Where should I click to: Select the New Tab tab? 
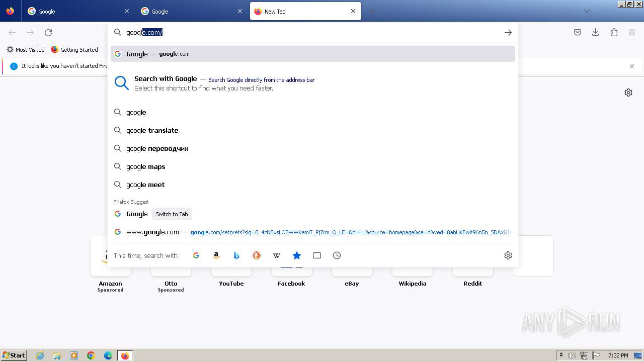[305, 11]
